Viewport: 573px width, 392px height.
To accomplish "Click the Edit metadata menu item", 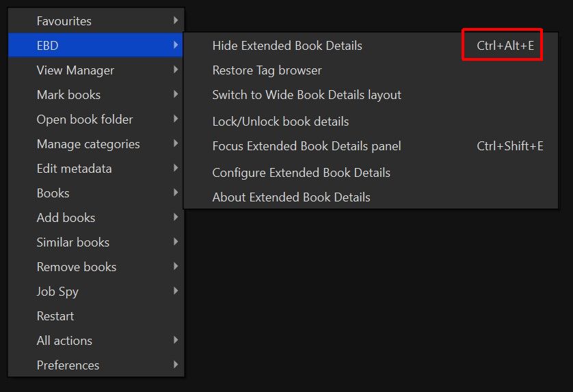I will click(74, 169).
